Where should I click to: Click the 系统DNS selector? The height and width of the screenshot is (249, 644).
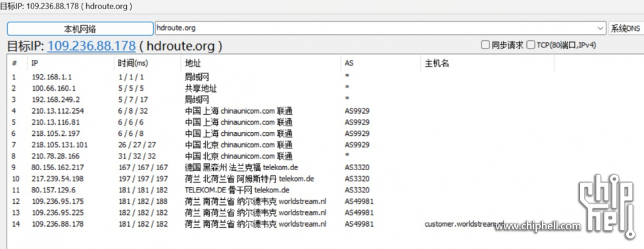pyautogui.click(x=626, y=28)
